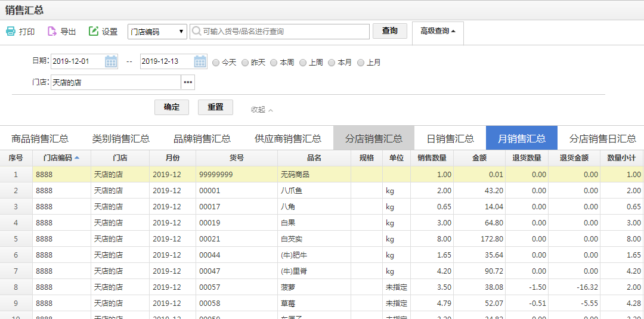
Task: Collapse the 高级查询 advanced query panel
Action: point(438,31)
